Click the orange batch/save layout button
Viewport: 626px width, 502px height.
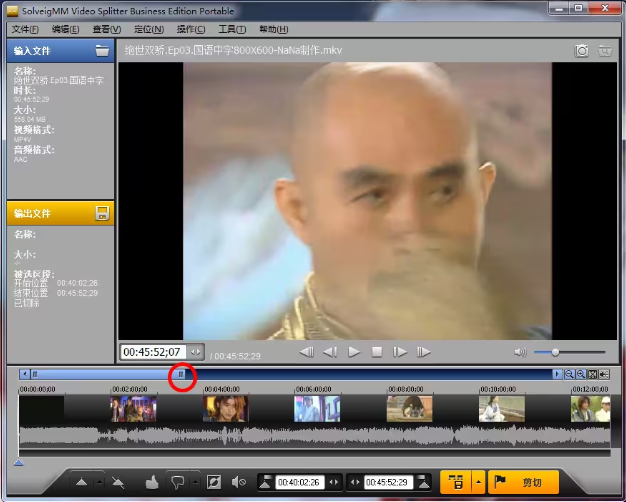456,482
